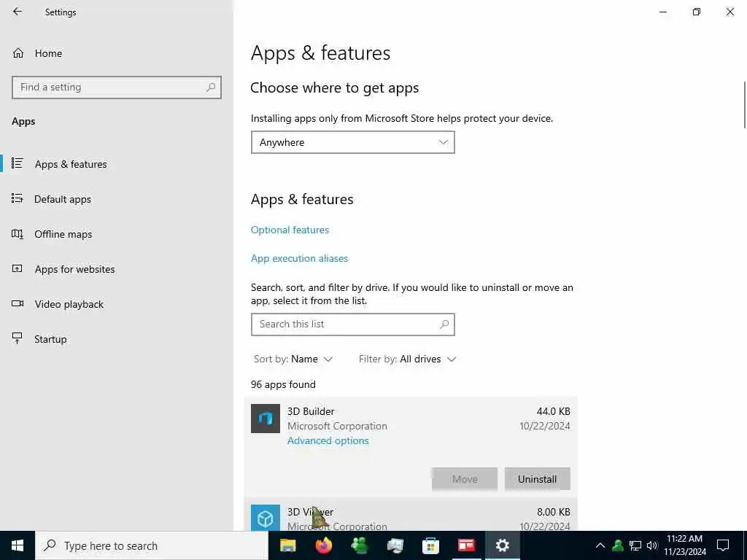Open Home in the Settings sidebar

click(48, 53)
